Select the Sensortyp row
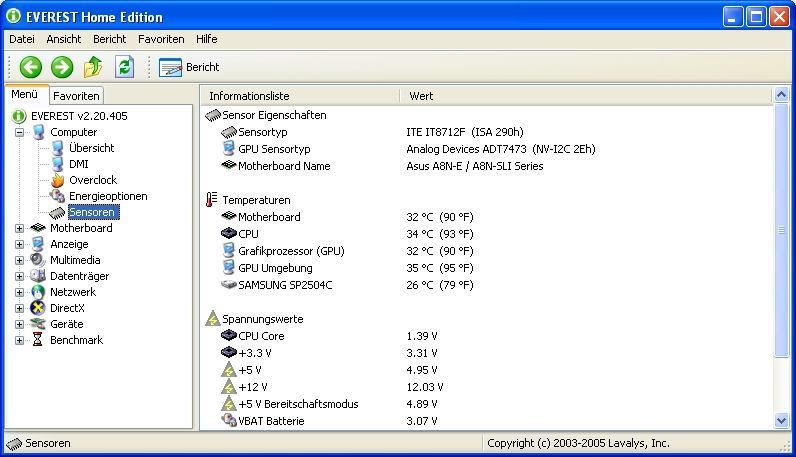796x457 pixels. click(x=487, y=132)
